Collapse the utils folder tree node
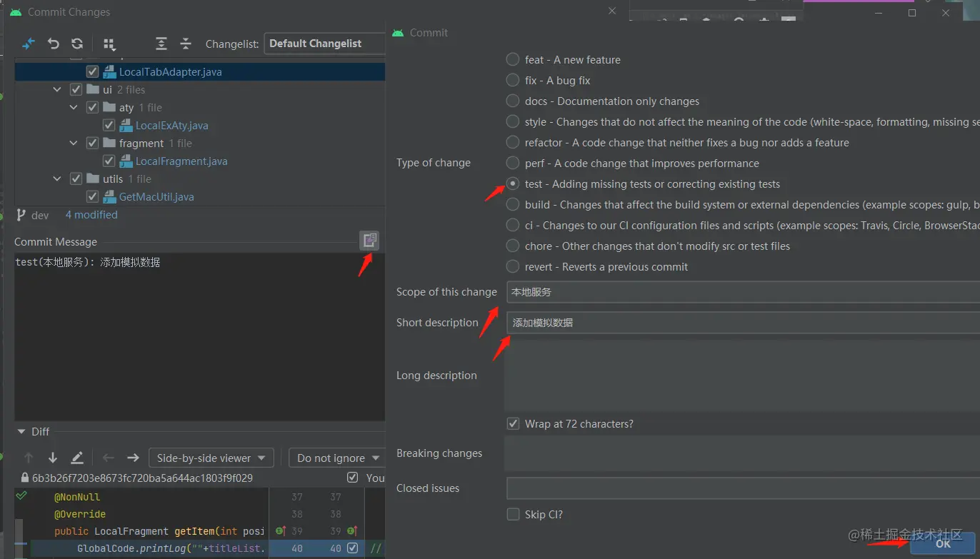The width and height of the screenshot is (980, 559). coord(58,179)
